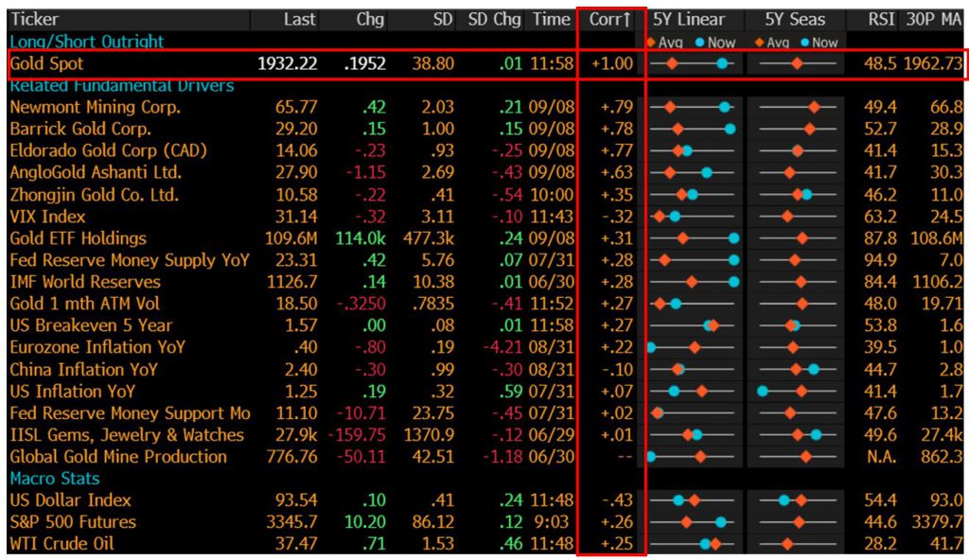Click the 5Y Linear column header
The width and height of the screenshot is (969, 560).
pos(689,19)
